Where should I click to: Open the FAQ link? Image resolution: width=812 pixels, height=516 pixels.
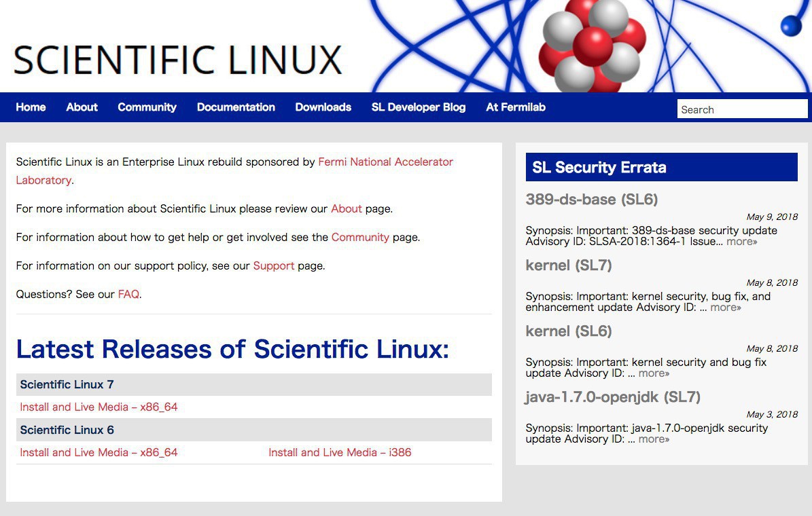[x=128, y=294]
